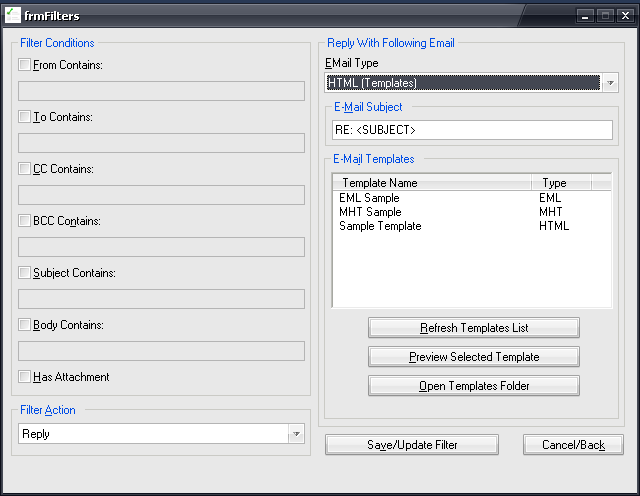Choose the Sample Template HTML entry
This screenshot has width=640, height=496.
tap(380, 226)
